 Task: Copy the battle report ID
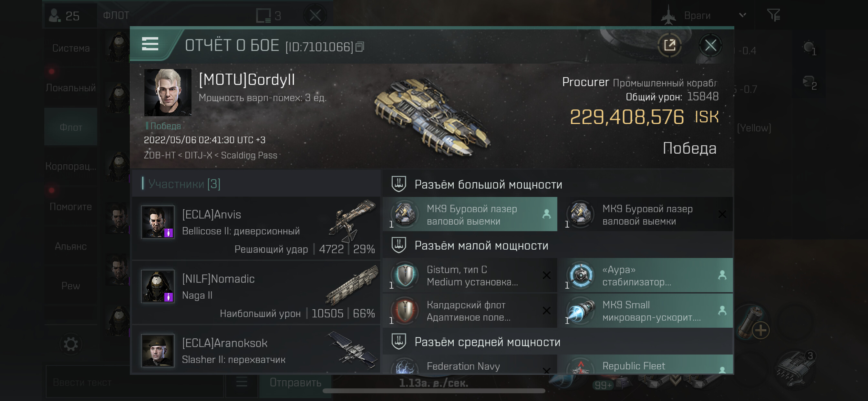coord(360,47)
